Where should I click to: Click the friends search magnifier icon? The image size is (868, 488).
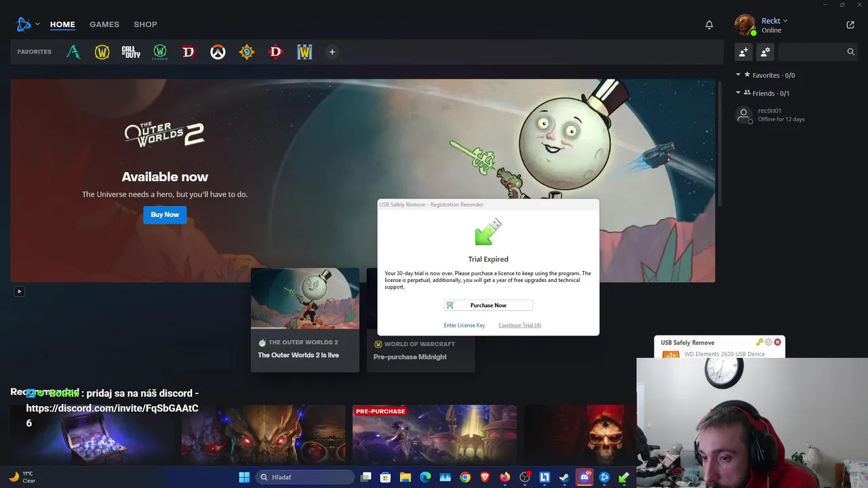(851, 52)
